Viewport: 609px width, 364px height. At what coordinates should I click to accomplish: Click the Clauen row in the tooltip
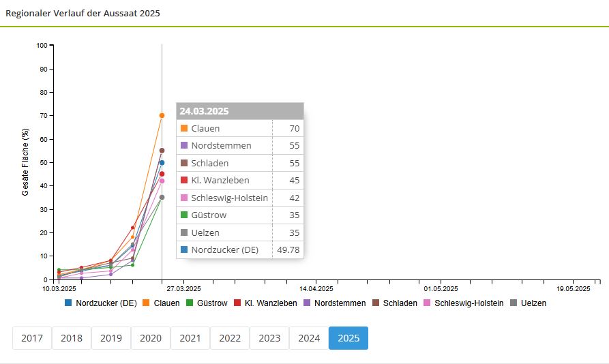240,128
